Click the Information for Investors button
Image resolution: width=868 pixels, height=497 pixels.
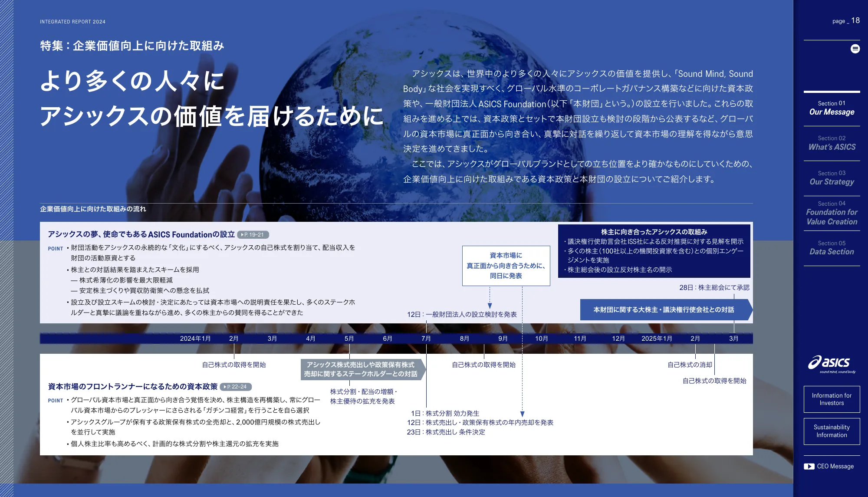point(832,399)
